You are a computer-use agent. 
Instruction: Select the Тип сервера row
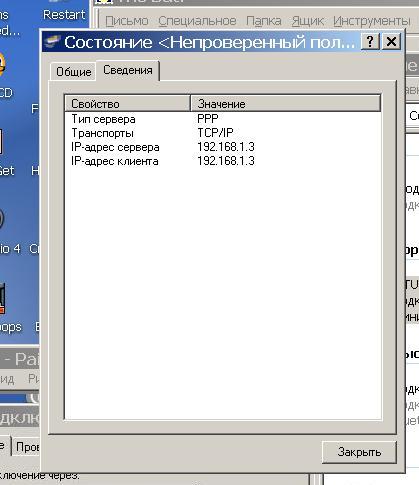223,119
